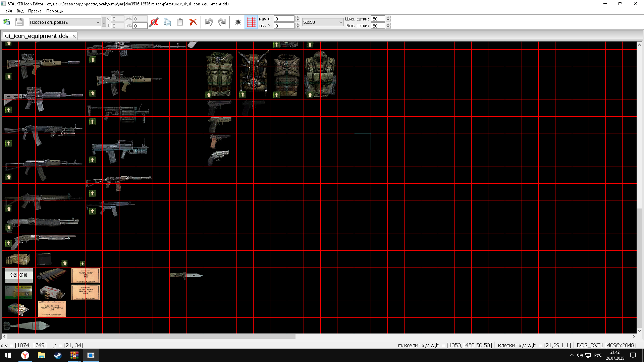
Task: Copy selection with the copy icon
Action: click(167, 22)
